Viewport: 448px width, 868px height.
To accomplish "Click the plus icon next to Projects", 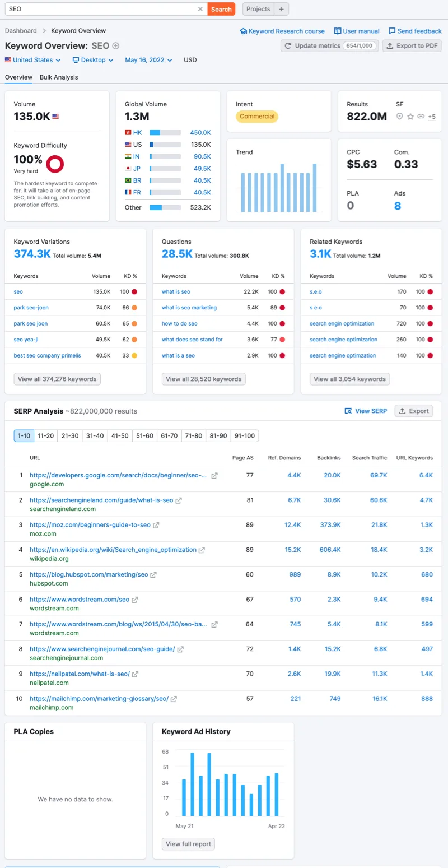I will coord(282,9).
